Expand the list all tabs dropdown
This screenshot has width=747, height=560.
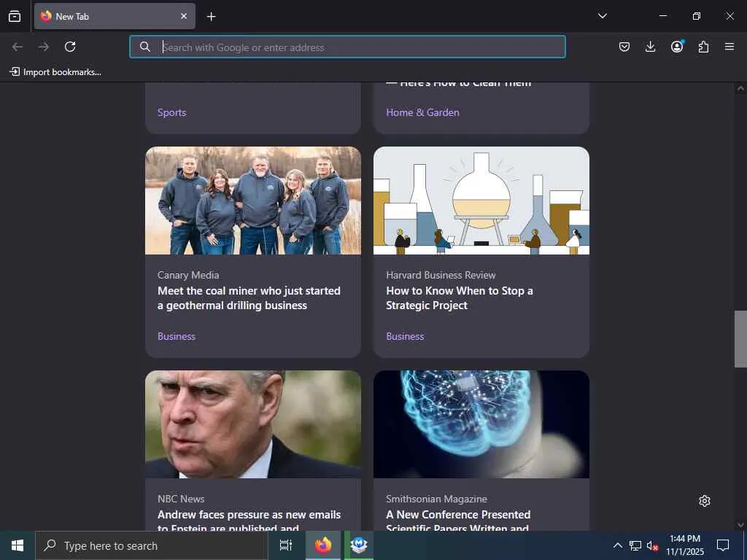[602, 16]
